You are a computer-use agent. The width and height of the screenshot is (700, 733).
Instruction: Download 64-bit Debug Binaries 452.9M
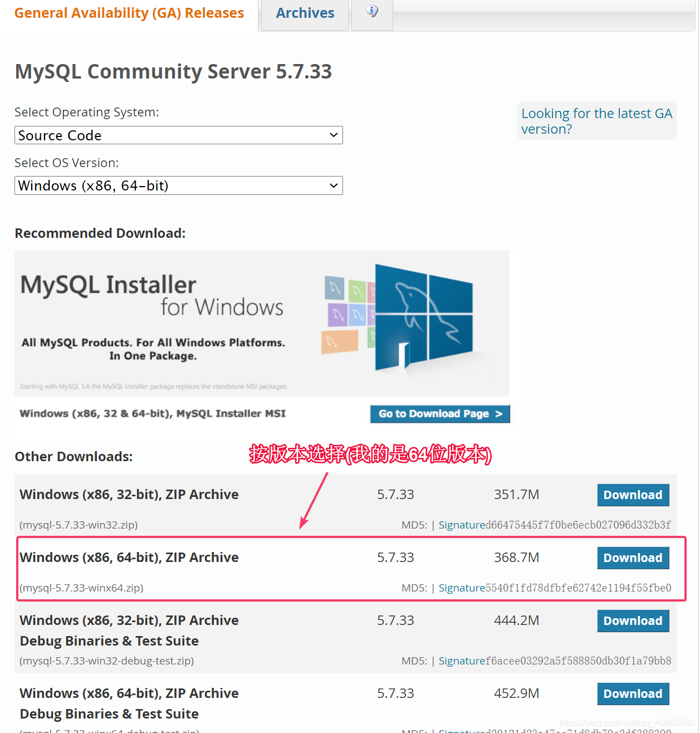coord(633,693)
